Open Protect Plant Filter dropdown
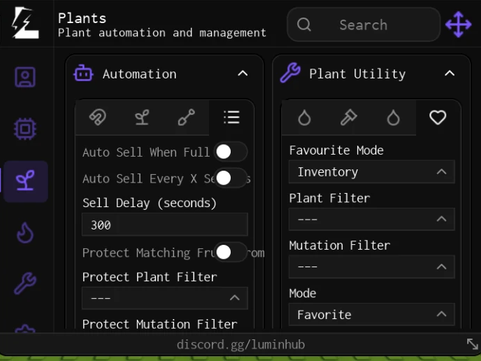 (165, 298)
